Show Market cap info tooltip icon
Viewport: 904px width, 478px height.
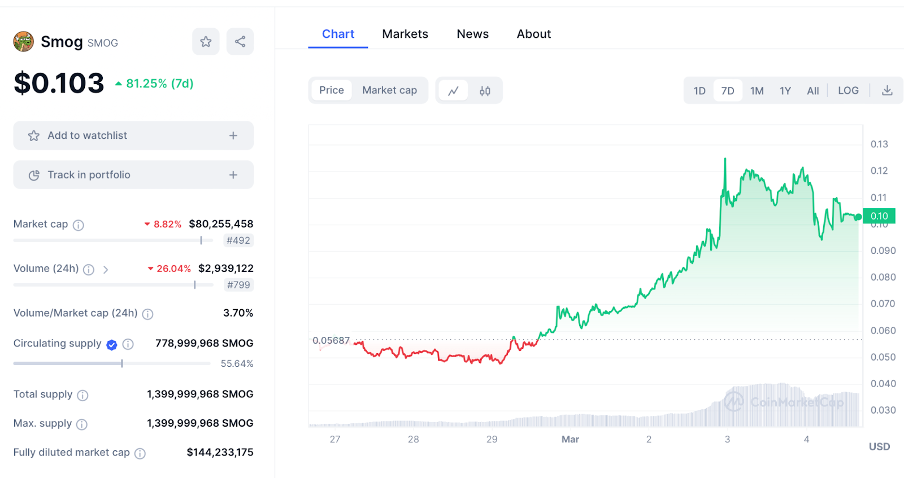pyautogui.click(x=79, y=225)
